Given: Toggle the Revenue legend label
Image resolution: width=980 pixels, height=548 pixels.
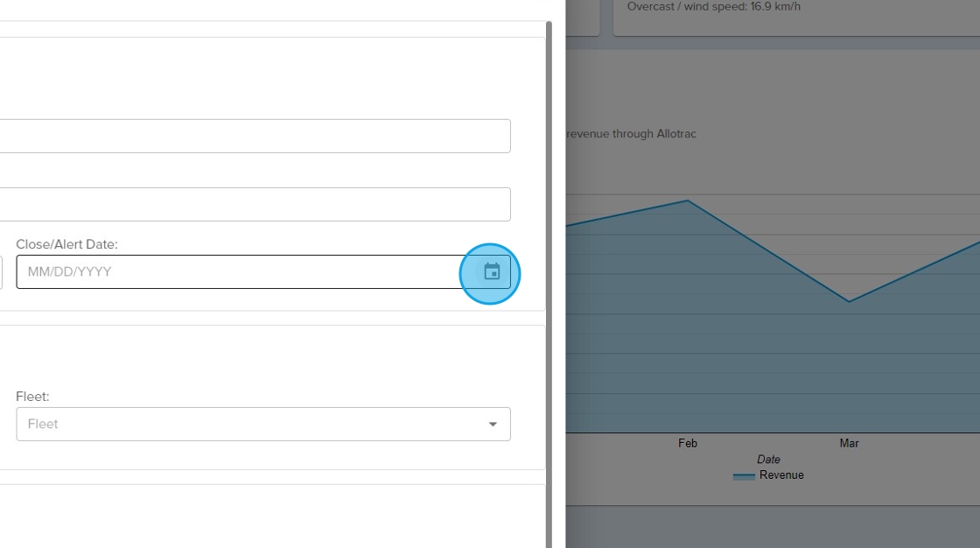Looking at the screenshot, I should tap(781, 475).
